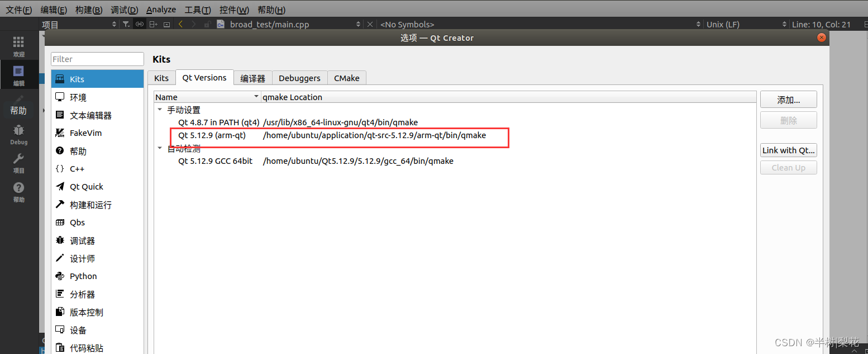Open the 文本编辑器 options category

coord(97,115)
